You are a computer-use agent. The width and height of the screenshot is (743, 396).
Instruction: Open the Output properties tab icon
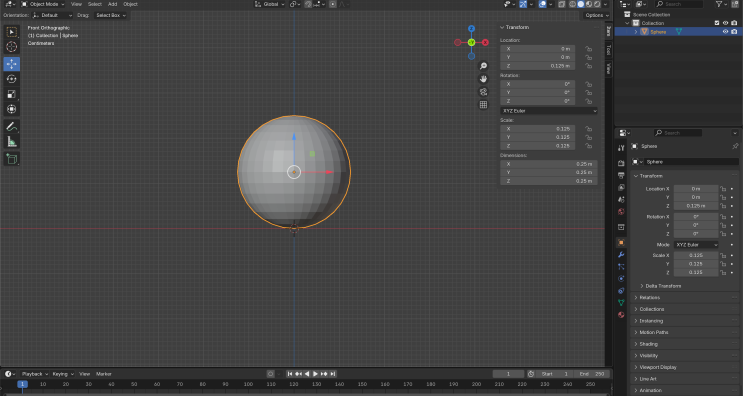(x=621, y=176)
